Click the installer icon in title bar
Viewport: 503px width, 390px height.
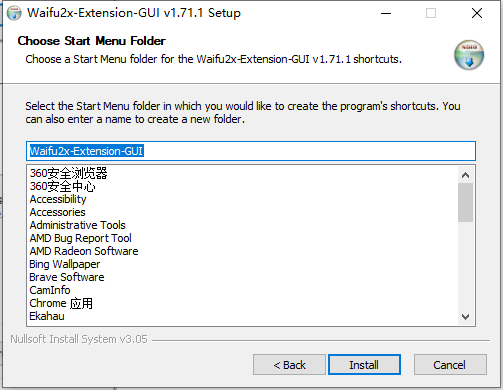tap(14, 13)
